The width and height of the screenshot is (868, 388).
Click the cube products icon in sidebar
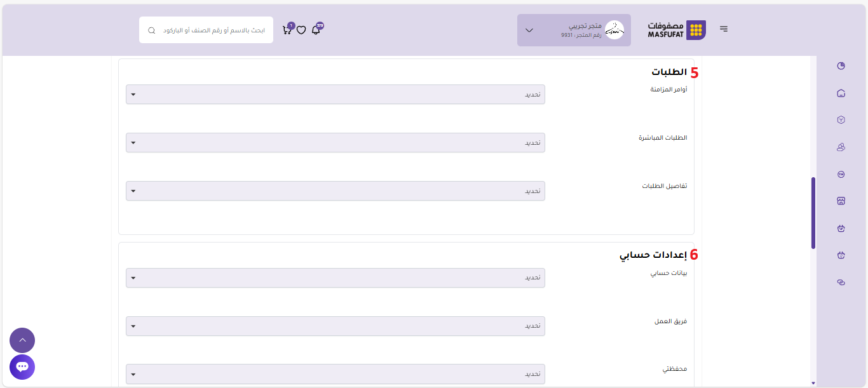841,119
